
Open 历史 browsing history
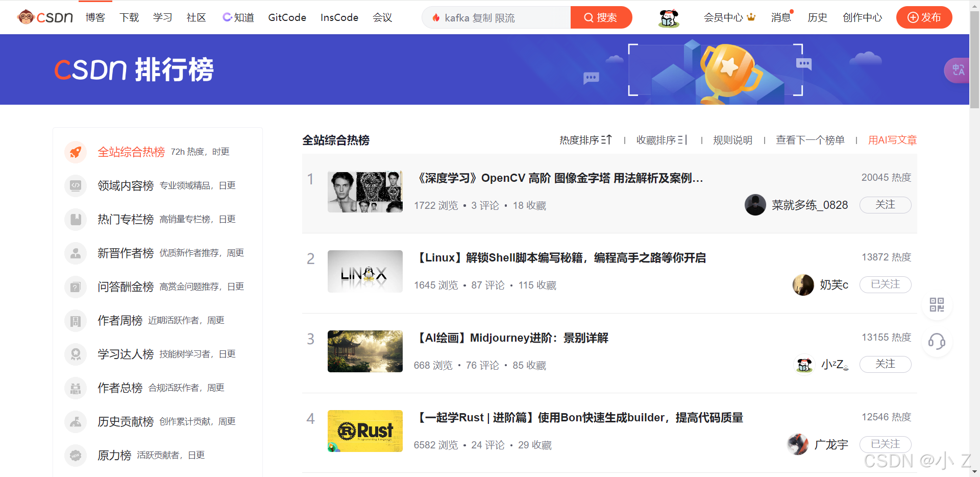coord(817,17)
